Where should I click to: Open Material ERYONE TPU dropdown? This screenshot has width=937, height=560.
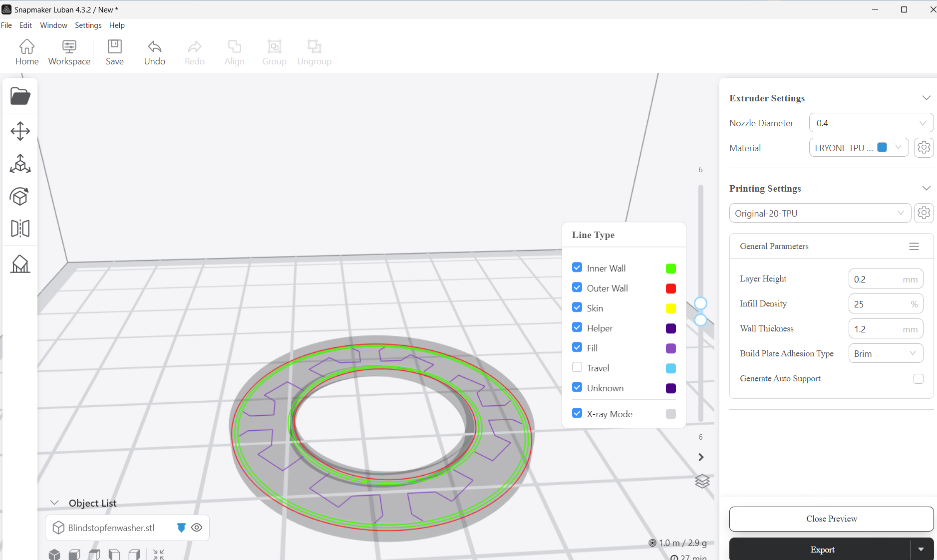859,148
